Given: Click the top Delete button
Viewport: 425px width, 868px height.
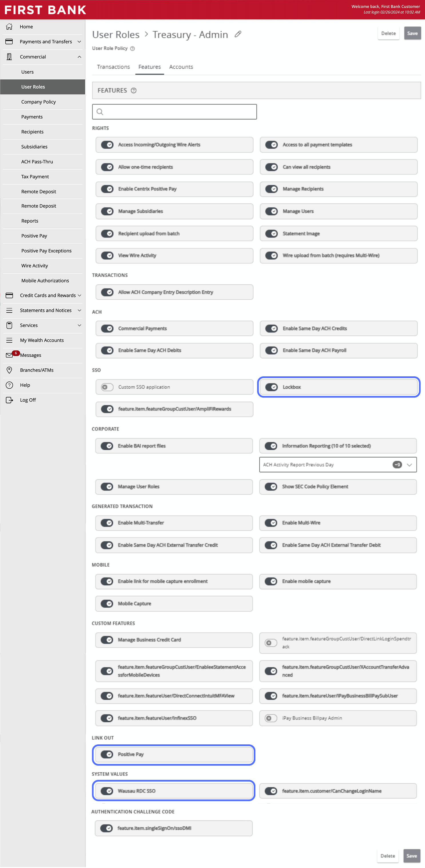Looking at the screenshot, I should pyautogui.click(x=388, y=33).
